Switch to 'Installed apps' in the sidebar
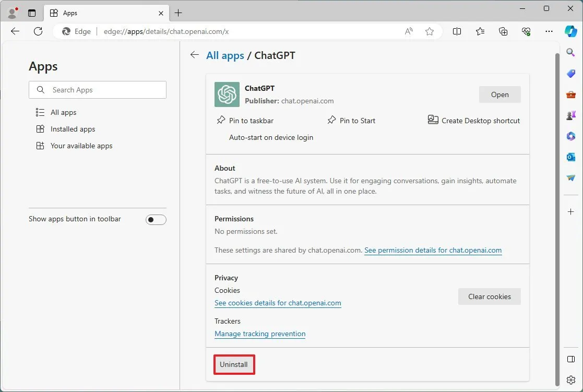The image size is (583, 392). (x=73, y=129)
